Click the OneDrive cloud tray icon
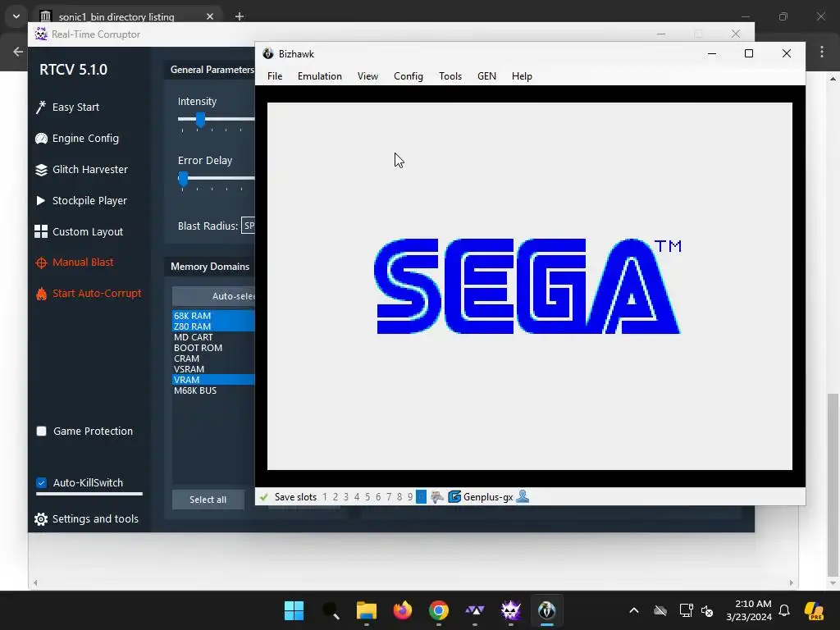The height and width of the screenshot is (630, 840). point(660,610)
